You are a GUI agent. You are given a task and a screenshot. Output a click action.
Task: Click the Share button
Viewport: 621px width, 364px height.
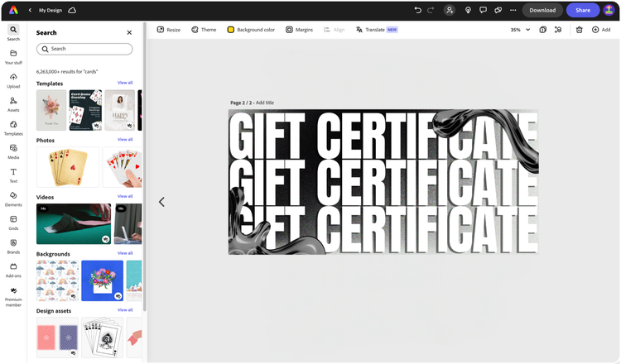(x=583, y=10)
